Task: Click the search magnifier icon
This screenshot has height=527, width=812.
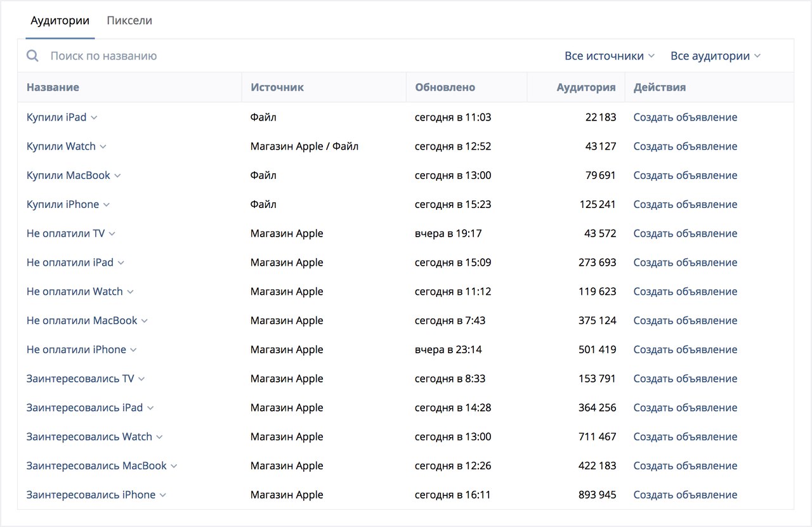Action: tap(32, 56)
